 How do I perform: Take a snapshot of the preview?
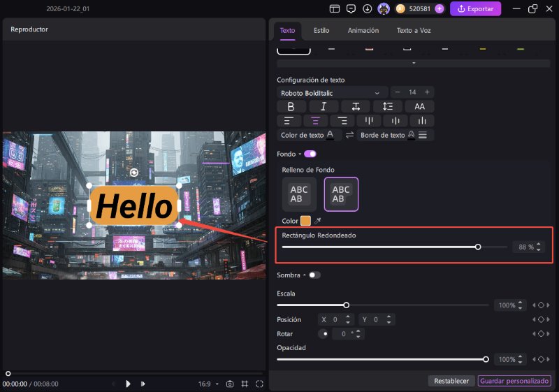tap(228, 384)
